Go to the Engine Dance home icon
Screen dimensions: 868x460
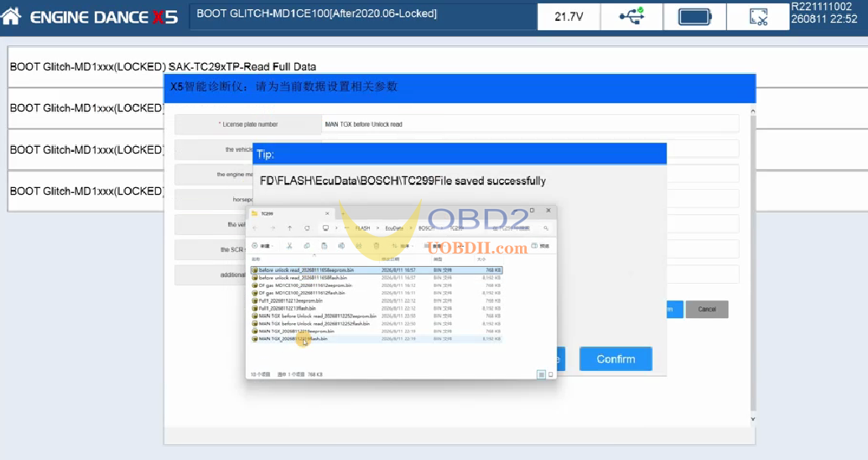pyautogui.click(x=11, y=17)
